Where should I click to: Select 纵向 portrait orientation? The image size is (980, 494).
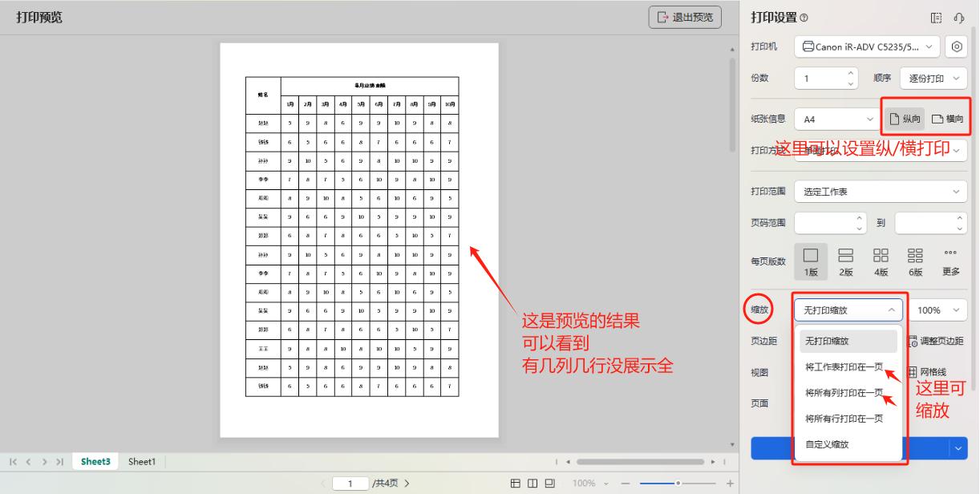905,119
